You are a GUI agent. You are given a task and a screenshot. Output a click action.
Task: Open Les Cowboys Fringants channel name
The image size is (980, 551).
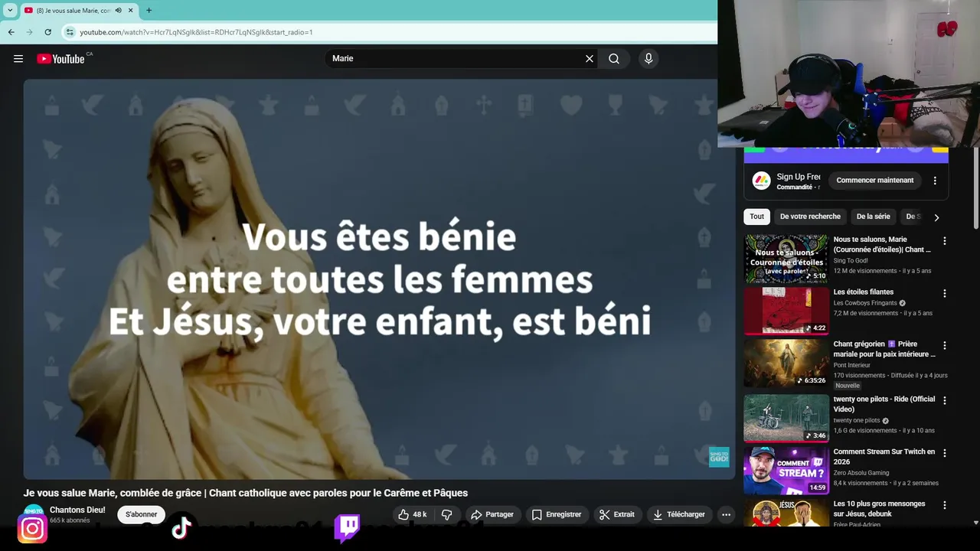[865, 303]
